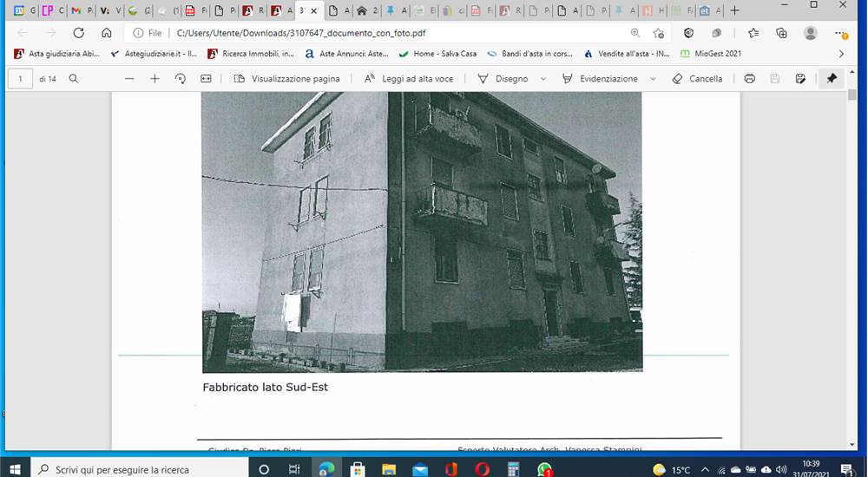Select the Cancella eraser tool

697,79
